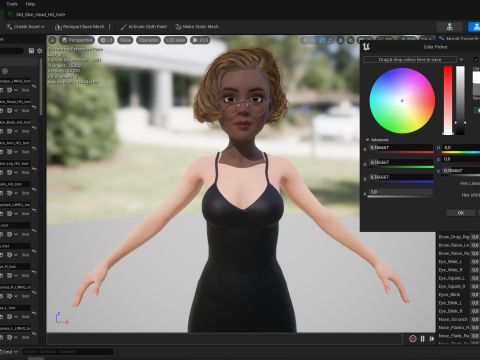Reset the Skin_Arm_HQ_Inst material slot to default

34,148
